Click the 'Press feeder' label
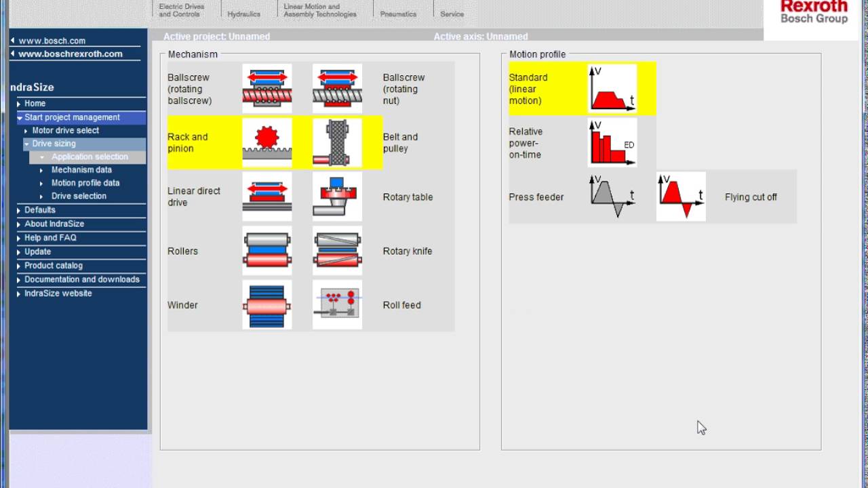The width and height of the screenshot is (868, 488). coord(536,197)
